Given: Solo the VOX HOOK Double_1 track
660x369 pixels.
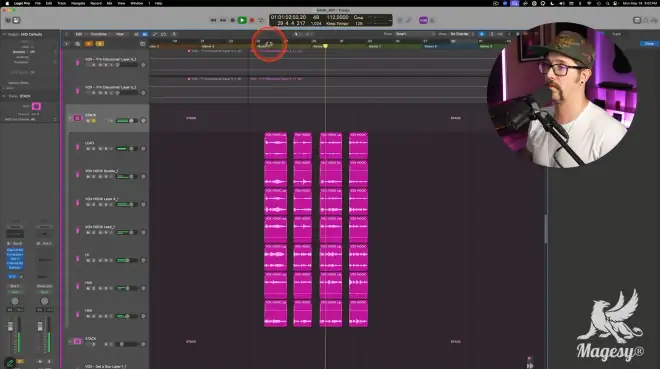Looking at the screenshot, I should tap(94, 177).
